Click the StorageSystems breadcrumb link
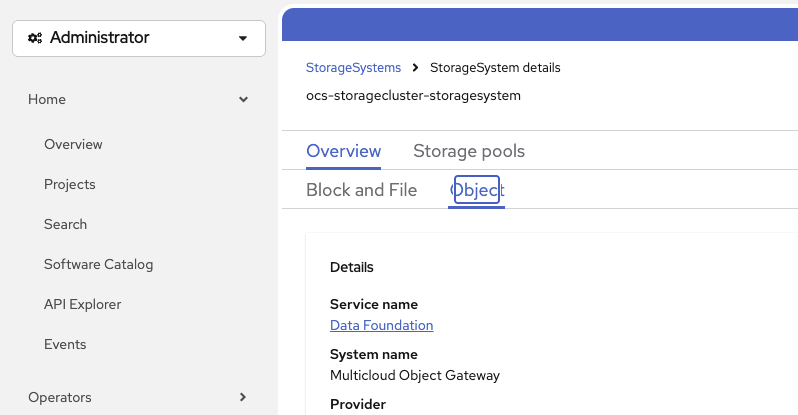The height and width of the screenshot is (415, 798). click(353, 68)
